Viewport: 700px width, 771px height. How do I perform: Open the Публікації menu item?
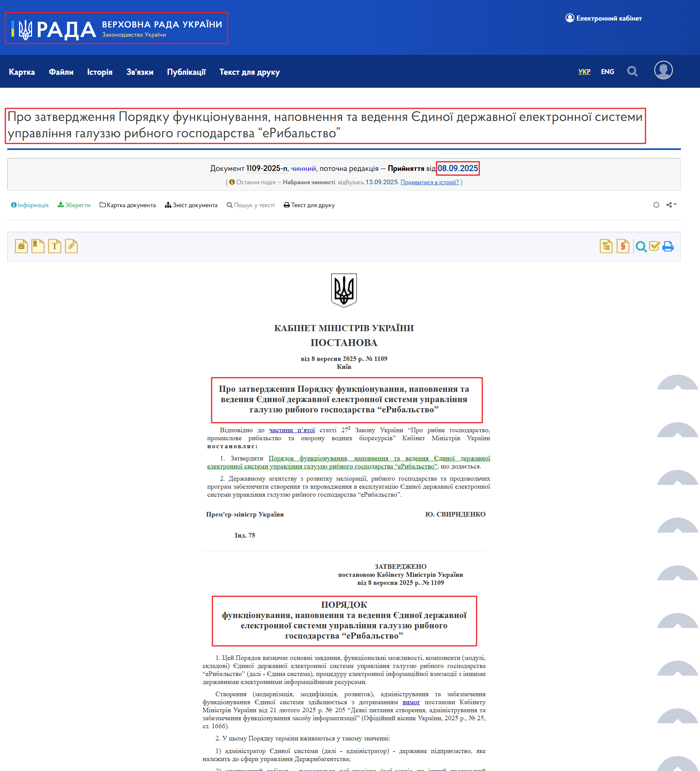[186, 72]
